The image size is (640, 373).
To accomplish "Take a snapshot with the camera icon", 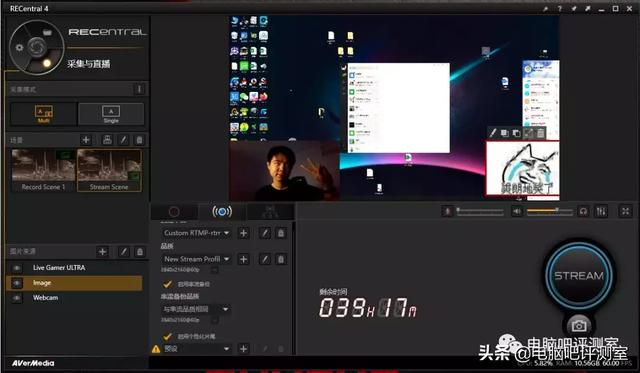I will (x=579, y=326).
